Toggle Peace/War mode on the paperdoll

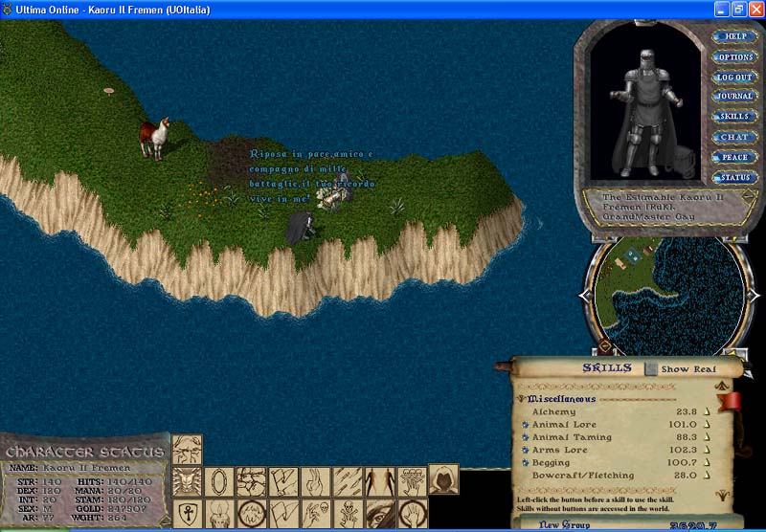pyautogui.click(x=734, y=157)
